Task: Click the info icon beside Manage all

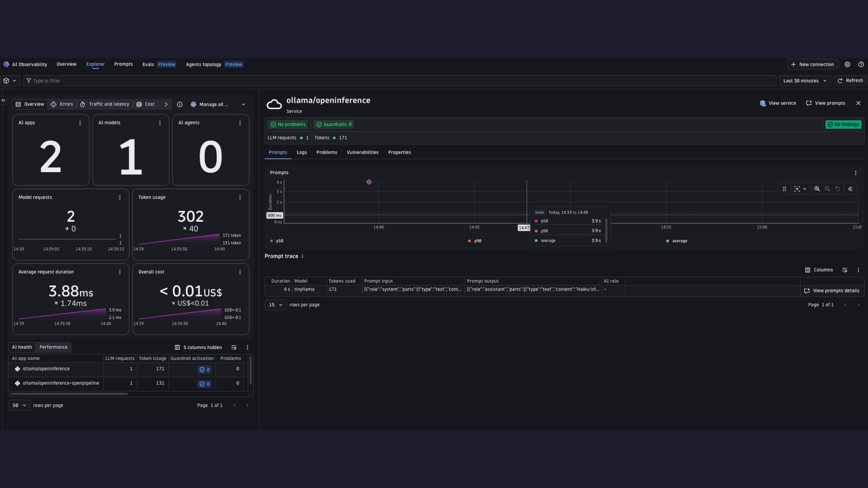Action: pos(180,104)
